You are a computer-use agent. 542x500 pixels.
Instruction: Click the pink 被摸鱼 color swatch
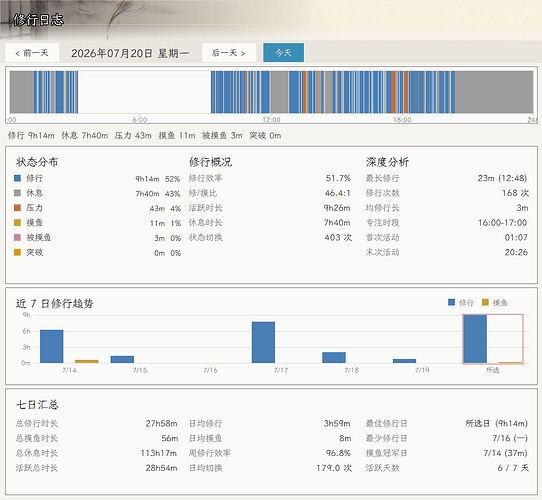[17, 238]
